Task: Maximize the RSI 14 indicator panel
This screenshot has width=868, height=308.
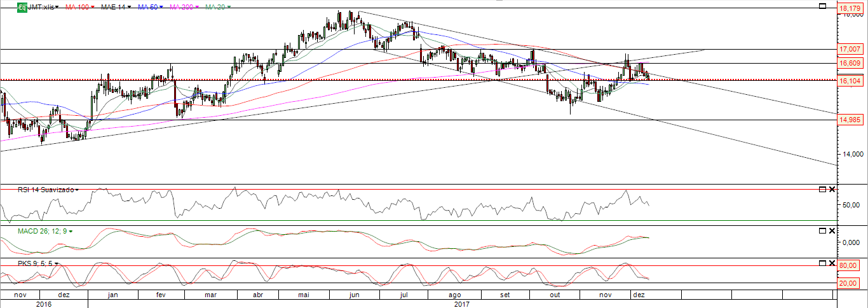Action: click(x=822, y=190)
